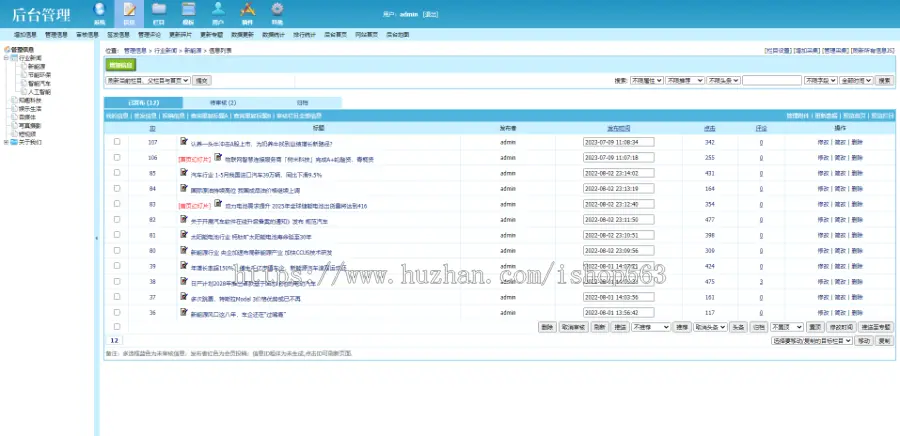The width and height of the screenshot is (900, 436).
Task: Switch to the 待审核 (2) tab
Action: click(x=223, y=103)
